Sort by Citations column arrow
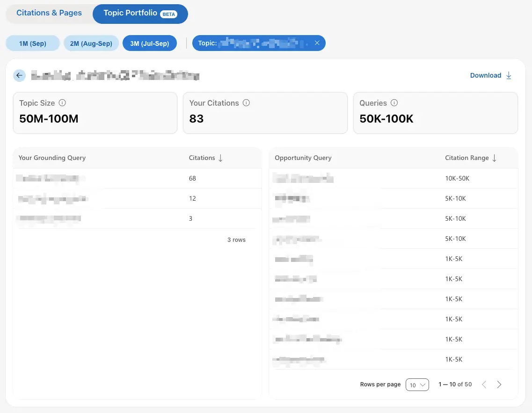Viewport: 532px width, 413px height. 220,158
